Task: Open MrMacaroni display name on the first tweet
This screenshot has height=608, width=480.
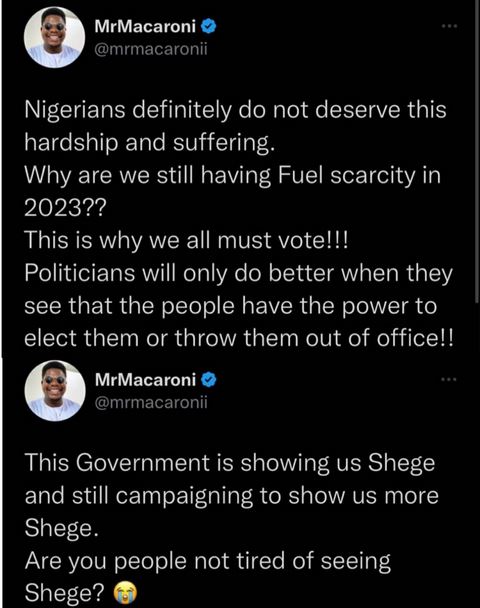Action: (145, 27)
